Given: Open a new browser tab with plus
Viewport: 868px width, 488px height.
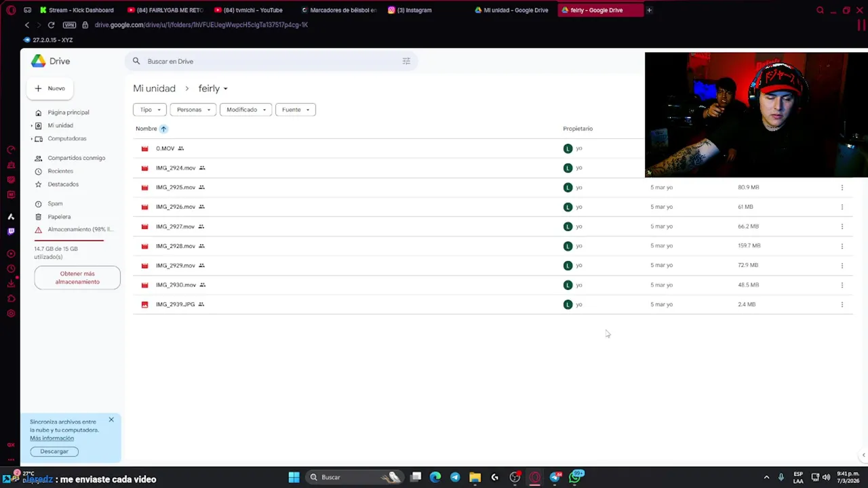Looking at the screenshot, I should click(x=649, y=10).
